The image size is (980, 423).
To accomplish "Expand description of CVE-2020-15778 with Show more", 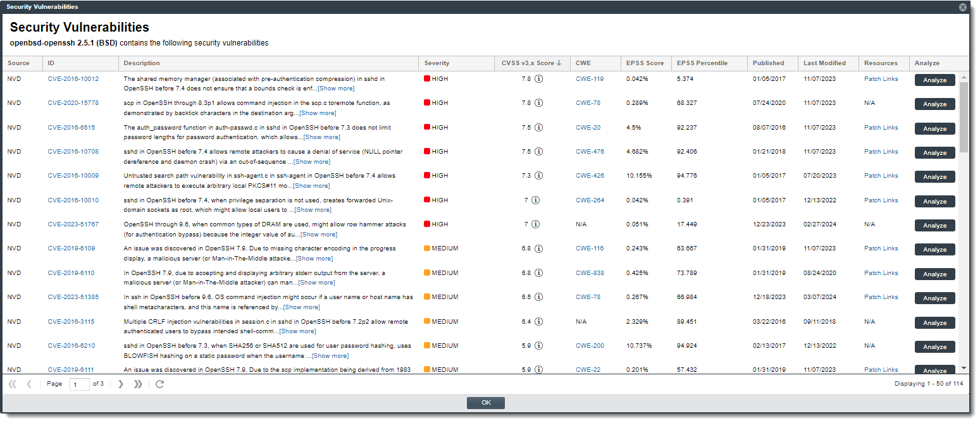I will point(318,113).
